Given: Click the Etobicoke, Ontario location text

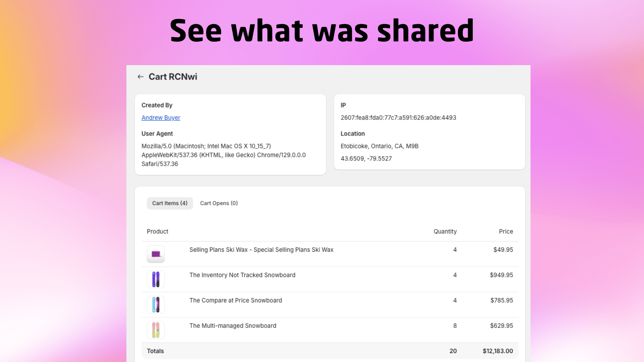Looking at the screenshot, I should click(x=379, y=146).
